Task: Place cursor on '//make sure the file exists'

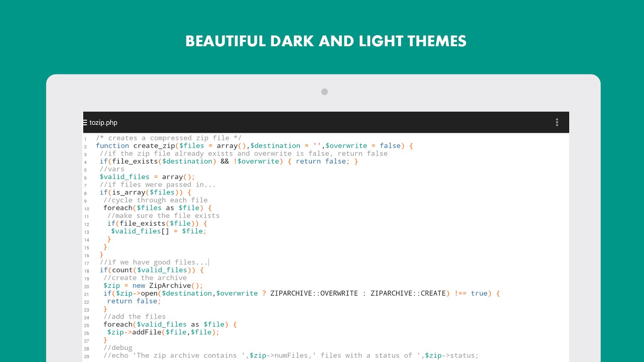Action: 163,216
